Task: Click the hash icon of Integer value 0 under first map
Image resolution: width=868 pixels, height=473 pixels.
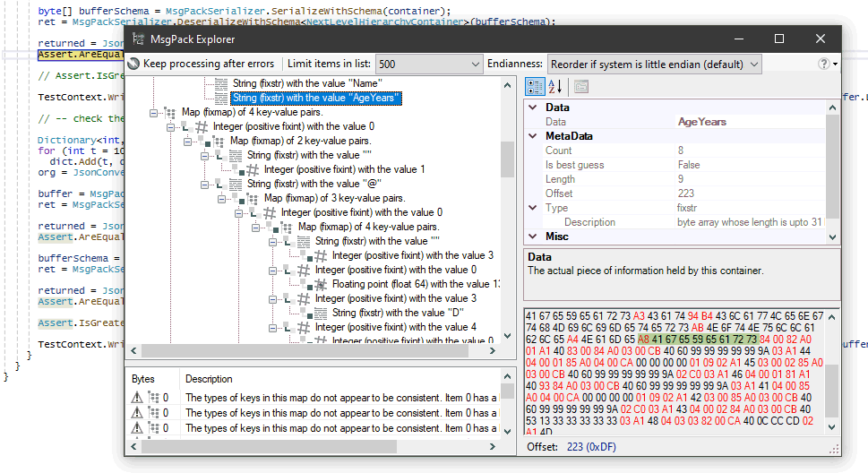Action: pos(202,127)
